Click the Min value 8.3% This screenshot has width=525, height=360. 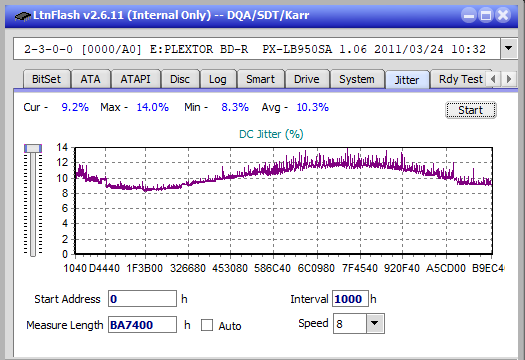[x=235, y=107]
